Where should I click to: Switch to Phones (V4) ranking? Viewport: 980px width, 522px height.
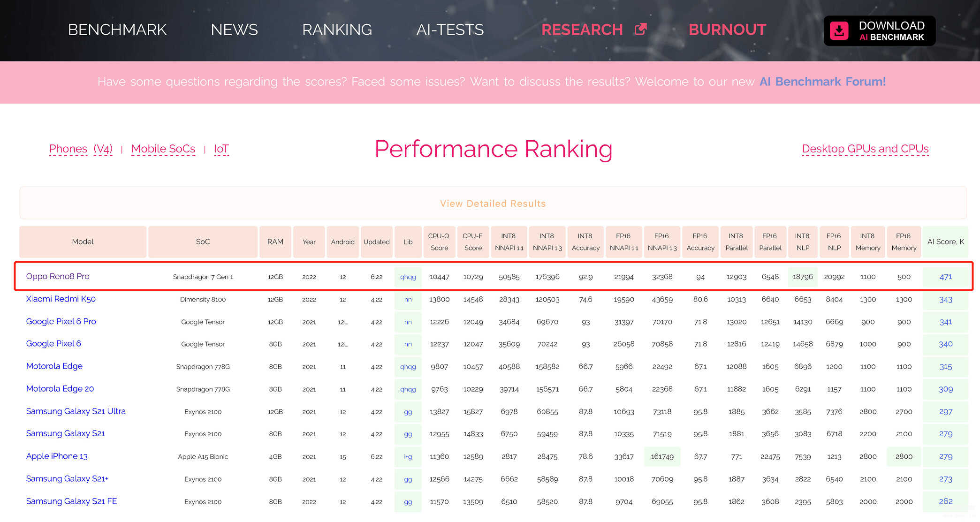pos(81,149)
